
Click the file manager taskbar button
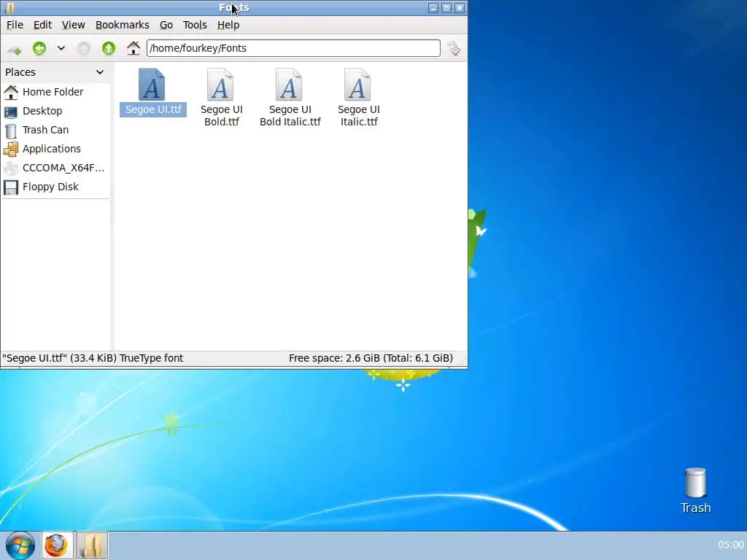point(92,545)
